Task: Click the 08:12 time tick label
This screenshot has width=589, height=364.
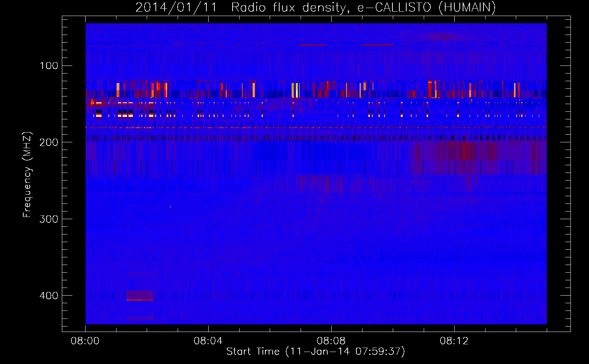Action: click(x=454, y=341)
